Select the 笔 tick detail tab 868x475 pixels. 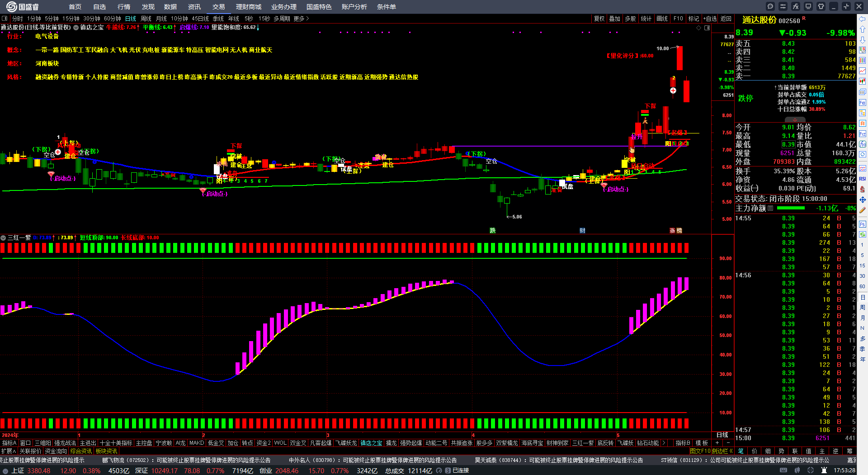click(x=741, y=451)
